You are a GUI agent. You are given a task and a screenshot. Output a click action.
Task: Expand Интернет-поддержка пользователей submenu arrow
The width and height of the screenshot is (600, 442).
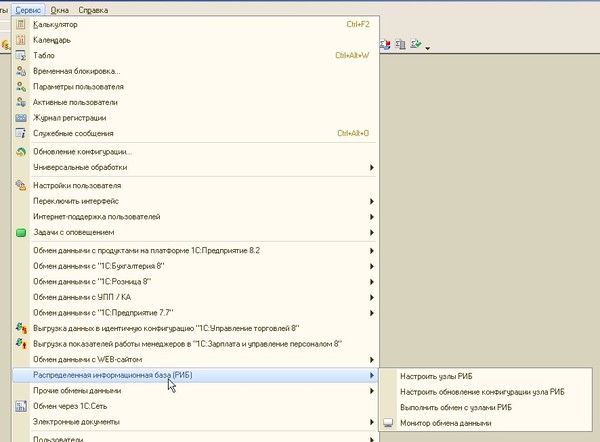[x=372, y=217]
